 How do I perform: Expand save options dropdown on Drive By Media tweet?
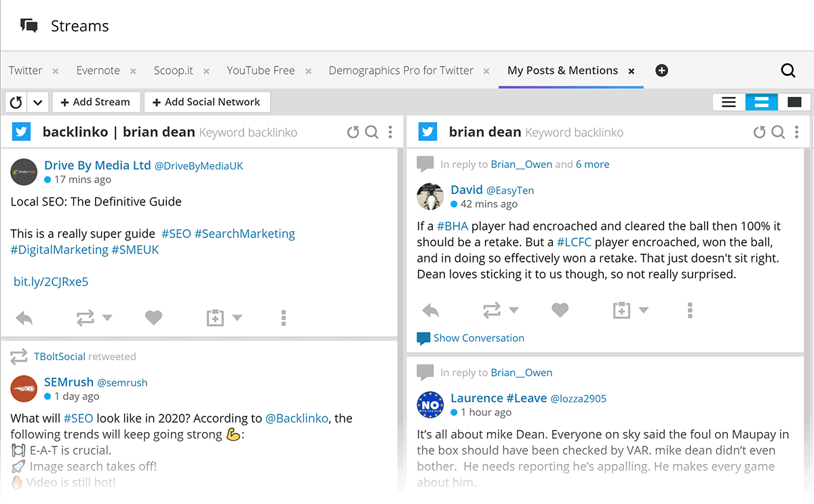237,317
